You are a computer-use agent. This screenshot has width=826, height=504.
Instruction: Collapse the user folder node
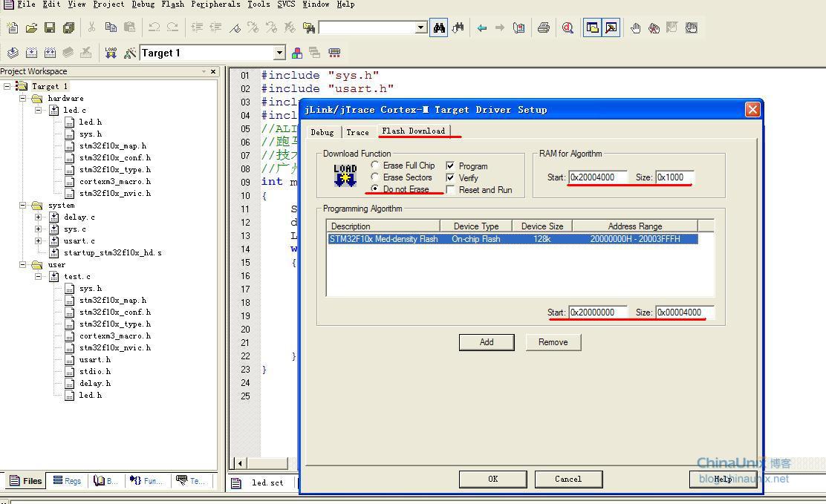[x=22, y=264]
